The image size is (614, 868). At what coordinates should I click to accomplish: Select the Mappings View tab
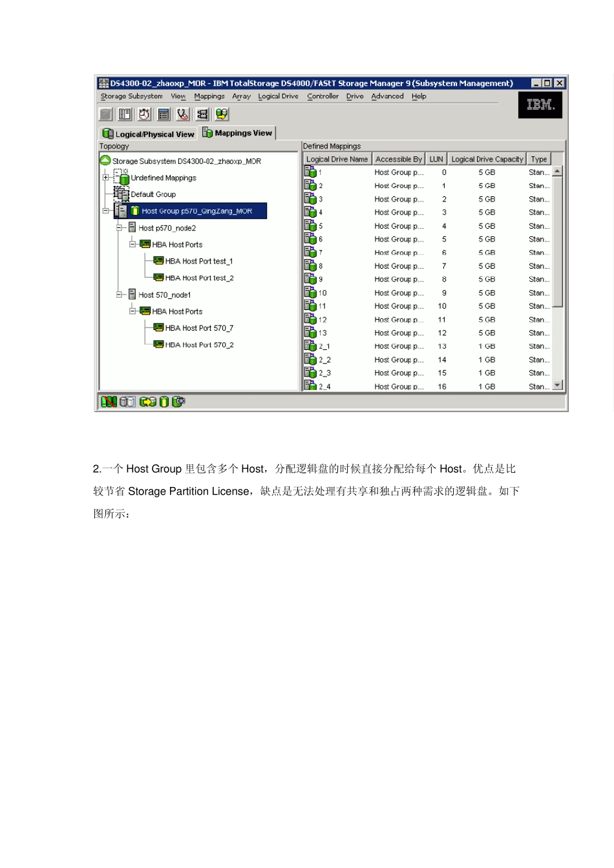pyautogui.click(x=237, y=132)
